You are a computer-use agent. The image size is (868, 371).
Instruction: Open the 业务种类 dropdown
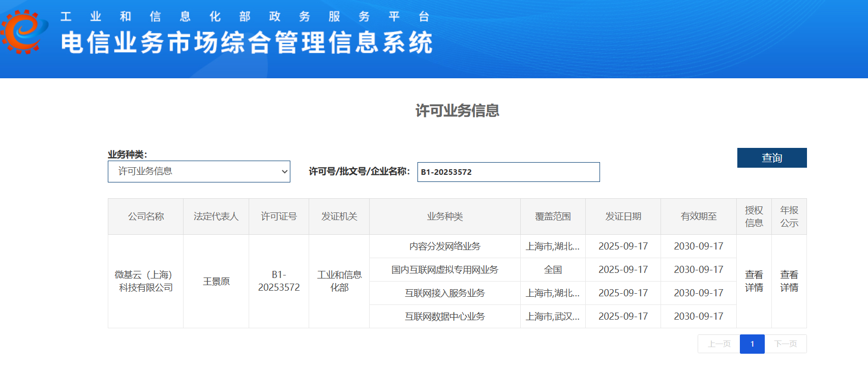pyautogui.click(x=199, y=172)
